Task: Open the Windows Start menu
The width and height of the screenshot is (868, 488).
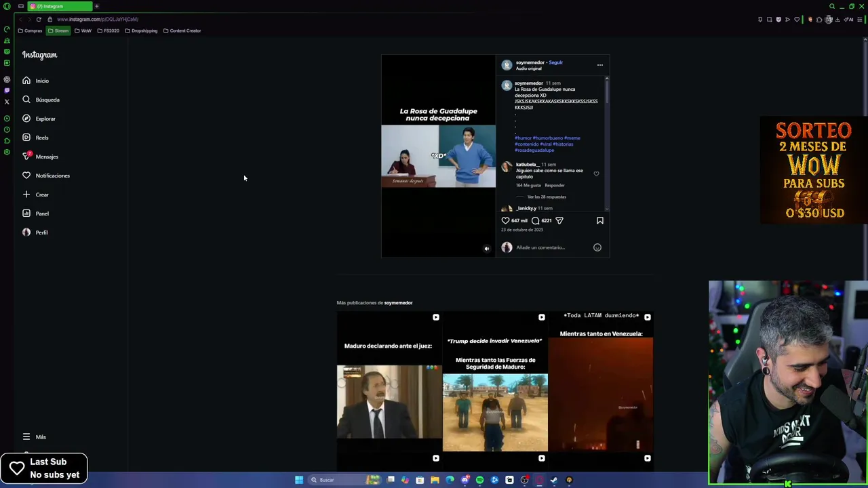Action: point(299,480)
